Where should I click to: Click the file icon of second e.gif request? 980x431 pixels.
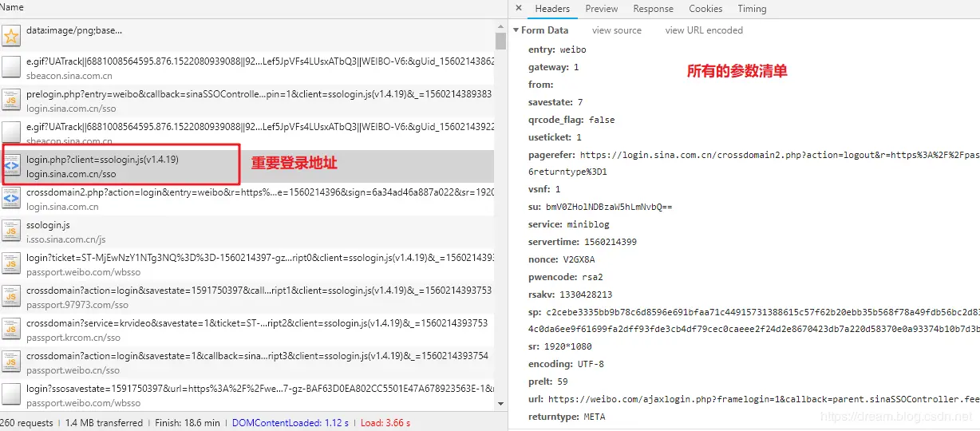[x=11, y=132]
